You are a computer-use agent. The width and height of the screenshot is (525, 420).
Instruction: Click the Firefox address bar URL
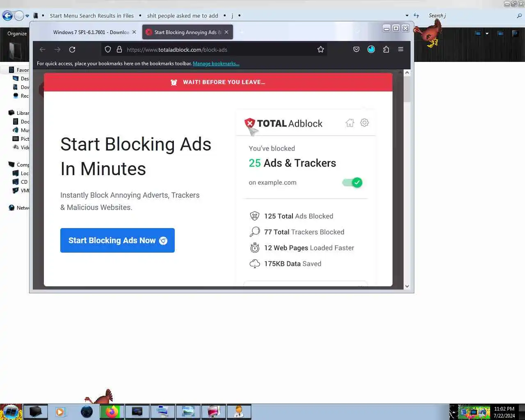177,50
